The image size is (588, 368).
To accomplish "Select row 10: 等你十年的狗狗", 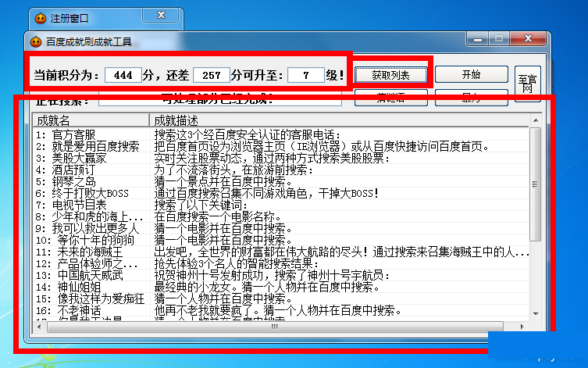I will (x=280, y=240).
